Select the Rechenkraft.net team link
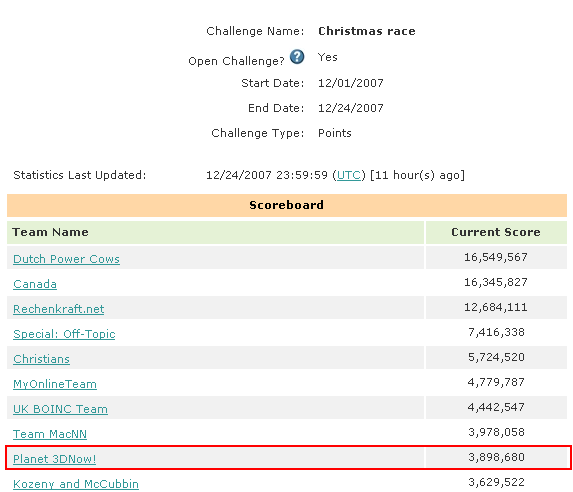 click(58, 309)
